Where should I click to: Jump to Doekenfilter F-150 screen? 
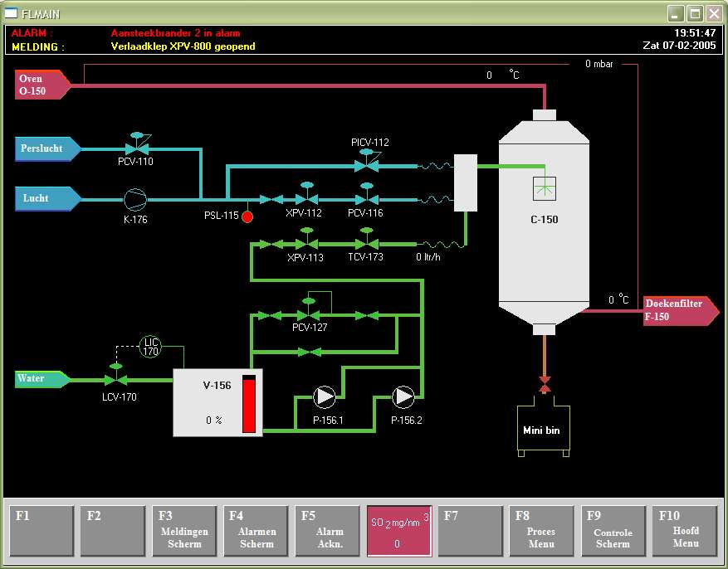pyautogui.click(x=678, y=310)
